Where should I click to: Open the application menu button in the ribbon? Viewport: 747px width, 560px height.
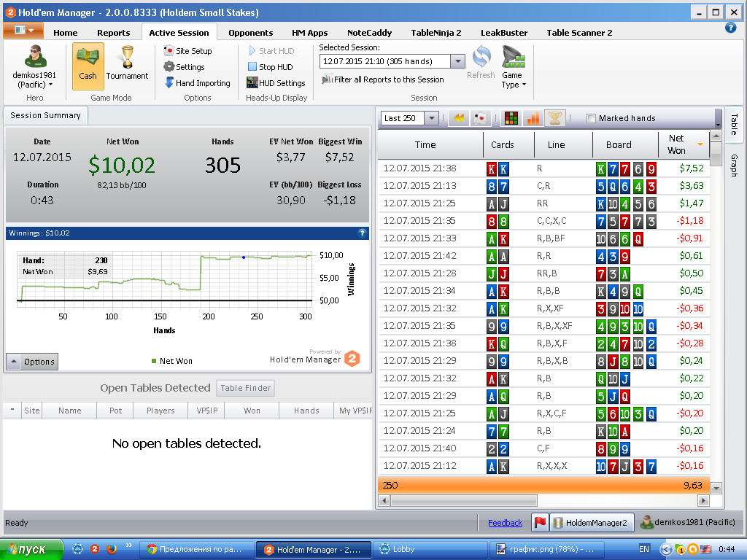(23, 31)
